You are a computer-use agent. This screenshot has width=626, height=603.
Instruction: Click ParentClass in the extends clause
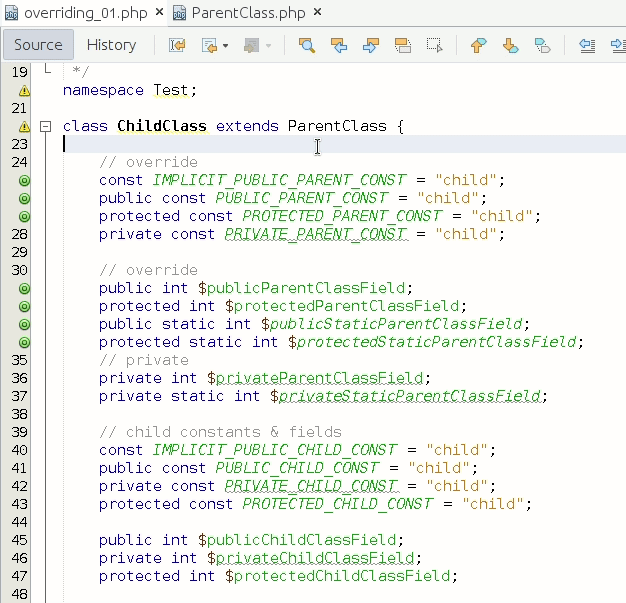click(337, 126)
